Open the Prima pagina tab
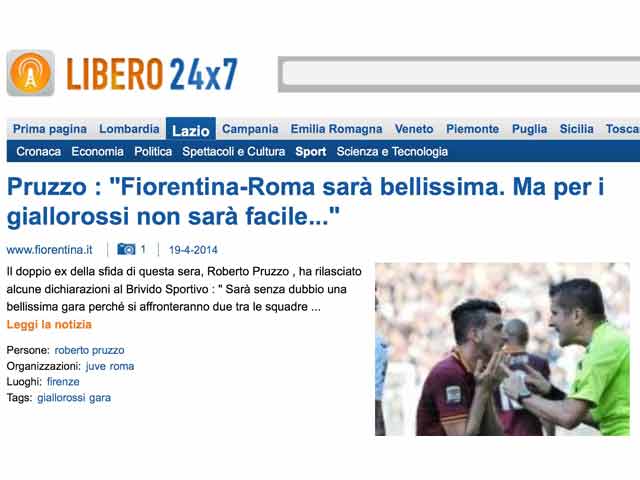 point(50,129)
